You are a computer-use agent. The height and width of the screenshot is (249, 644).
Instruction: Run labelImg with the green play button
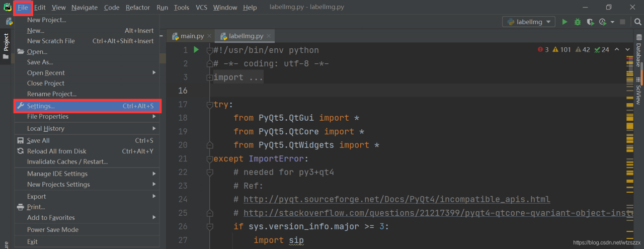click(565, 22)
